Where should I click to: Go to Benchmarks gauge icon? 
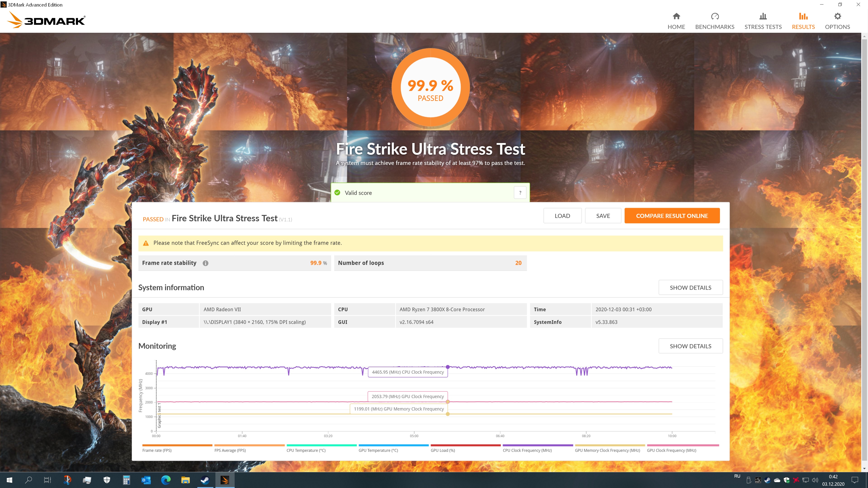(x=714, y=16)
